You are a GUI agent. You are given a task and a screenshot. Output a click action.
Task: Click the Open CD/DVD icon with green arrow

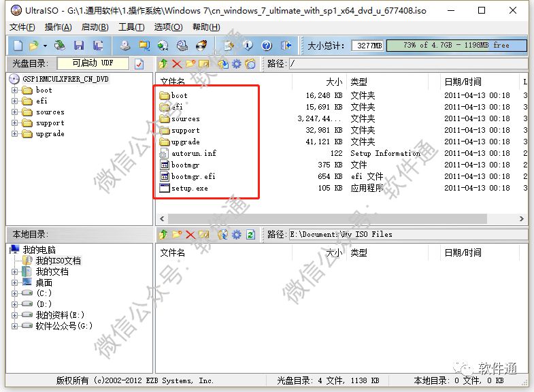60,46
